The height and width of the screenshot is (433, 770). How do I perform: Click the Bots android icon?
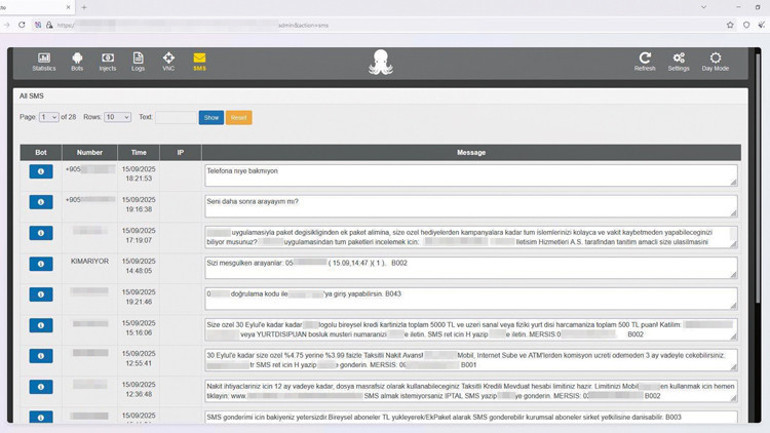(x=77, y=59)
